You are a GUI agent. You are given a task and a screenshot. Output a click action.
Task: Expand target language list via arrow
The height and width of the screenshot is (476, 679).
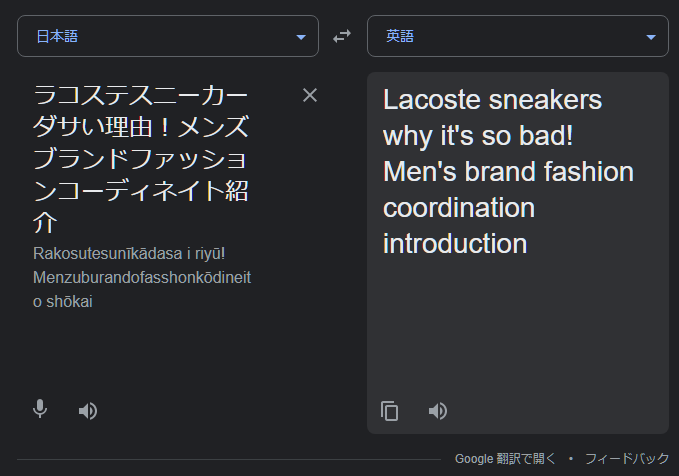point(650,37)
